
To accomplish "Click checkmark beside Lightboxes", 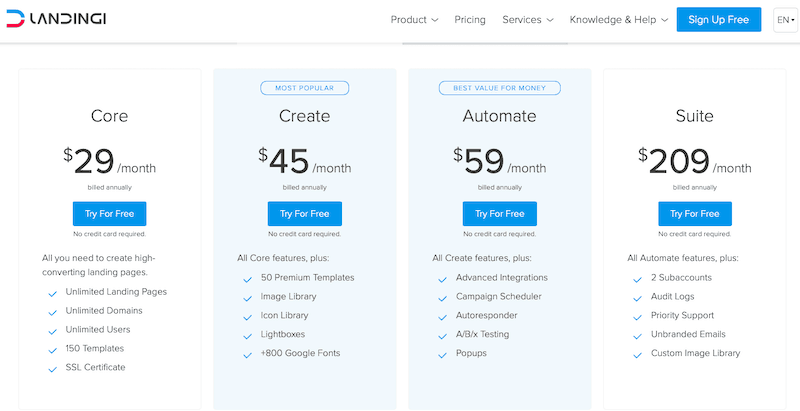I will [x=247, y=337].
